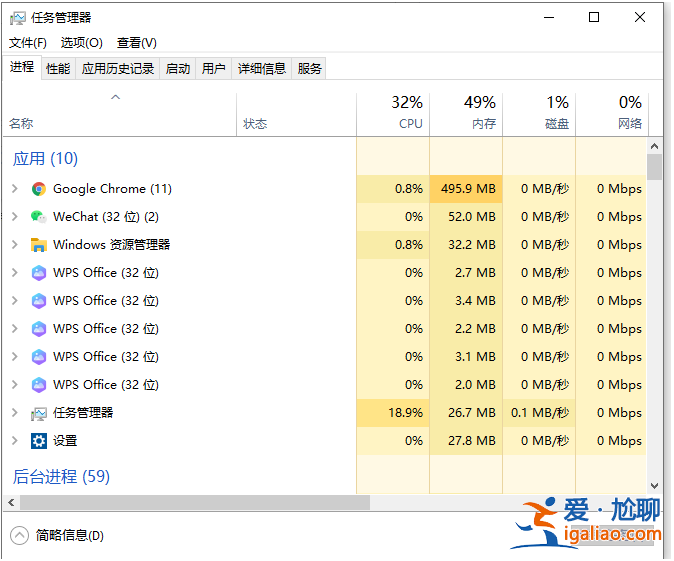The image size is (674, 561).
Task: Sort processes by the 网络 column header
Action: [612, 115]
